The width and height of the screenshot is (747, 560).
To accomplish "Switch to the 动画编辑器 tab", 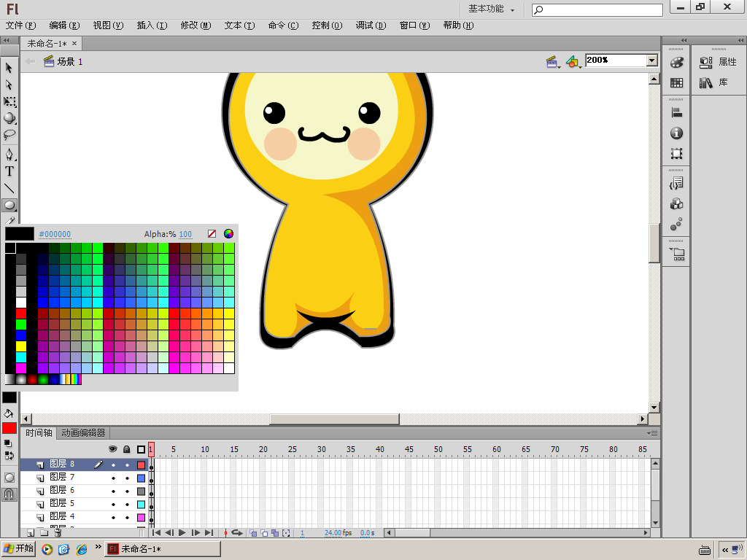I will click(x=83, y=433).
